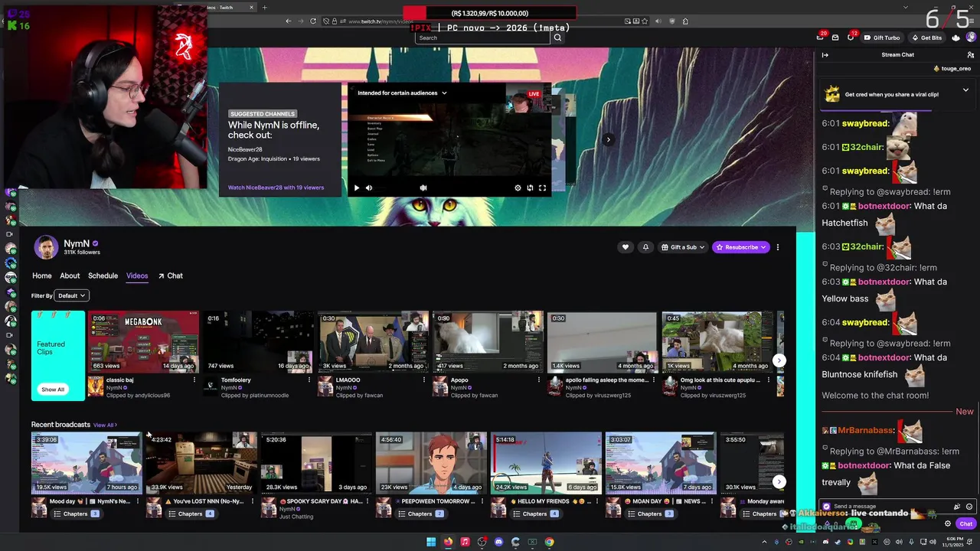Open video player settings gear

(518, 187)
